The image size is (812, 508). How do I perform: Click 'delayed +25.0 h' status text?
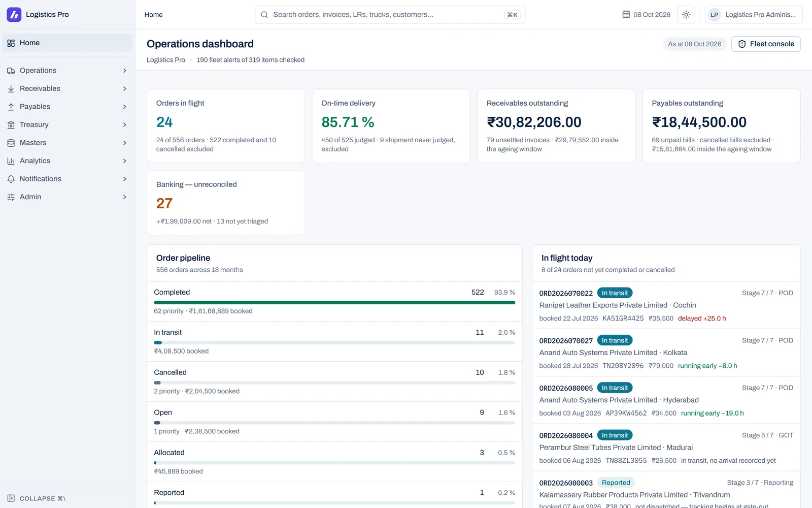coord(702,319)
